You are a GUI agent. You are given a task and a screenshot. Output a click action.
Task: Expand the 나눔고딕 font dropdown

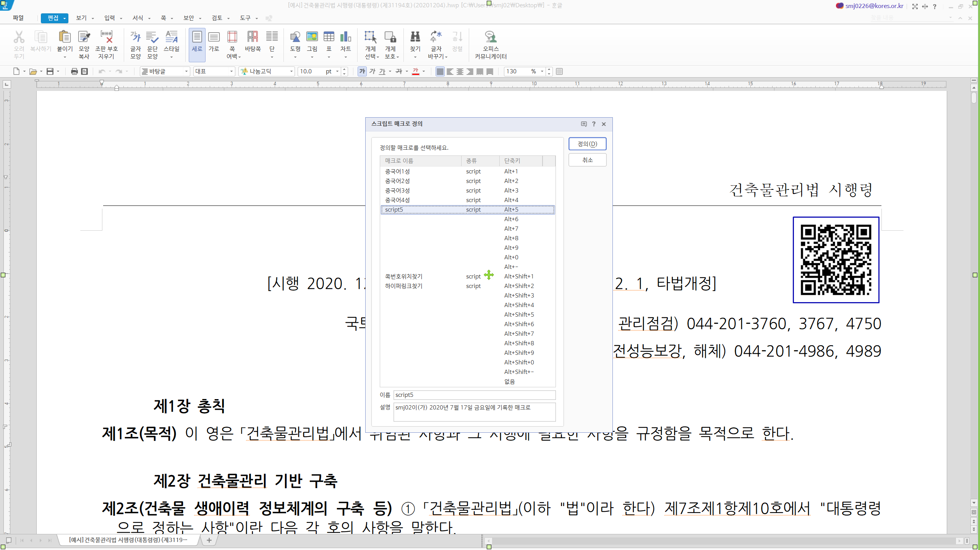pyautogui.click(x=291, y=71)
